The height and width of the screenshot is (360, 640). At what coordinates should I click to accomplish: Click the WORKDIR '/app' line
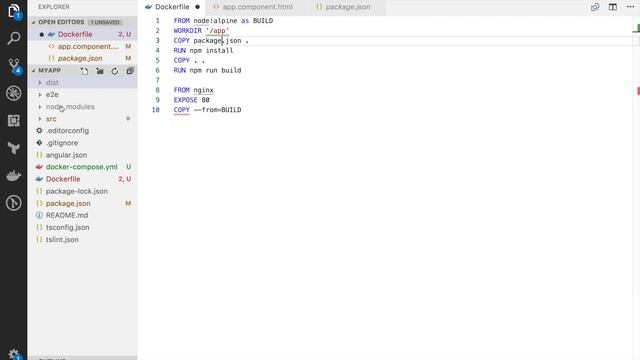click(x=201, y=31)
